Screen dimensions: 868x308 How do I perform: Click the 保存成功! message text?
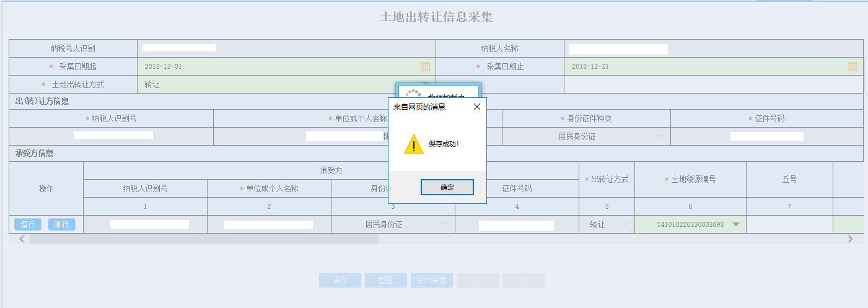[444, 144]
